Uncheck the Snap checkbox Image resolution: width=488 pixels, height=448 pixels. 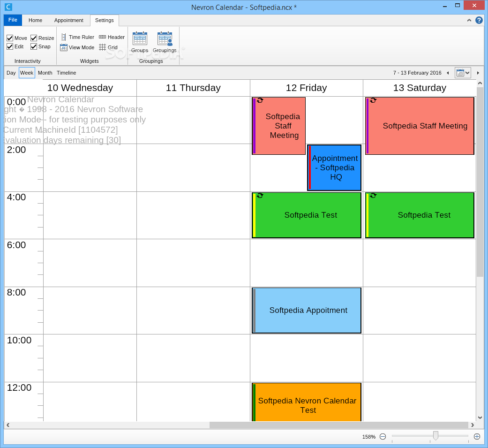coord(34,46)
